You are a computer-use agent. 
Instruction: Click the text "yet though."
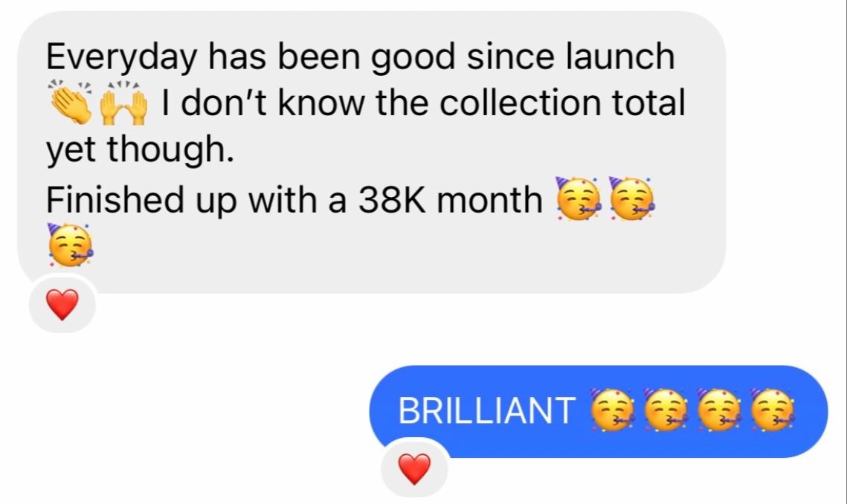coord(140,151)
